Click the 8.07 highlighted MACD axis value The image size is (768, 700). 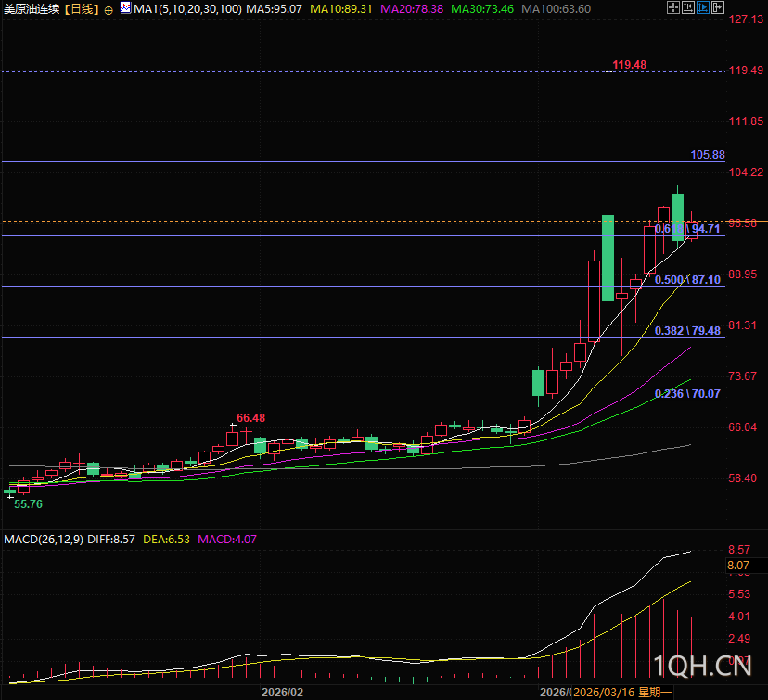pyautogui.click(x=738, y=566)
